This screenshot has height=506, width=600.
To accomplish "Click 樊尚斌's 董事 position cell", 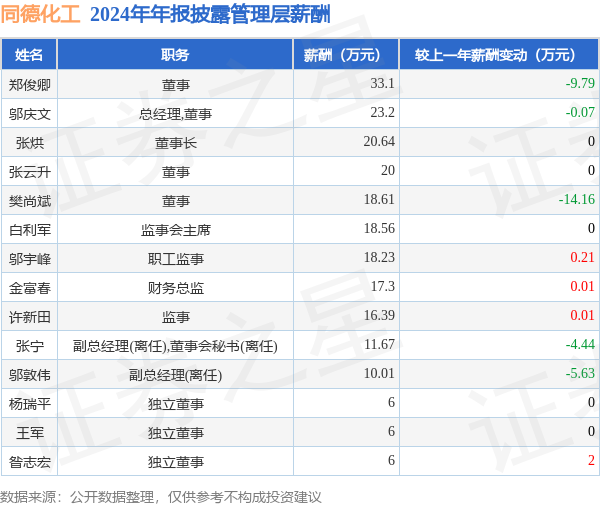I will pyautogui.click(x=175, y=201).
